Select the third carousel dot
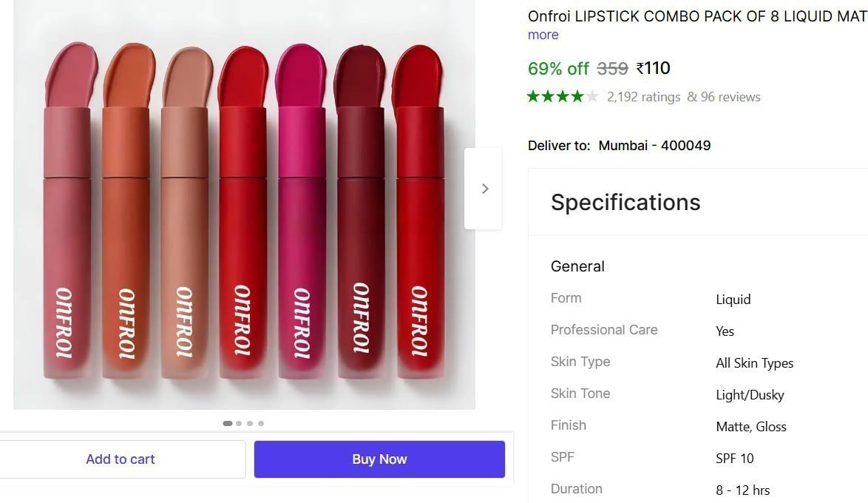Screen dimensions: 868x503 pos(250,423)
